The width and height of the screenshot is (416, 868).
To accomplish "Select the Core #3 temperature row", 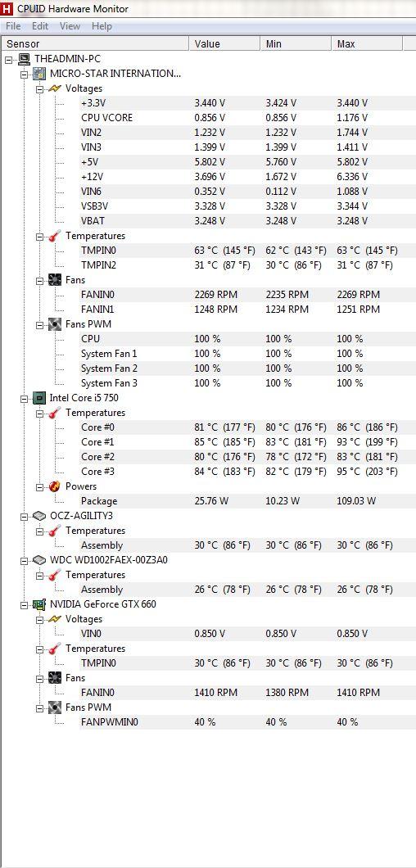I will coord(247,472).
